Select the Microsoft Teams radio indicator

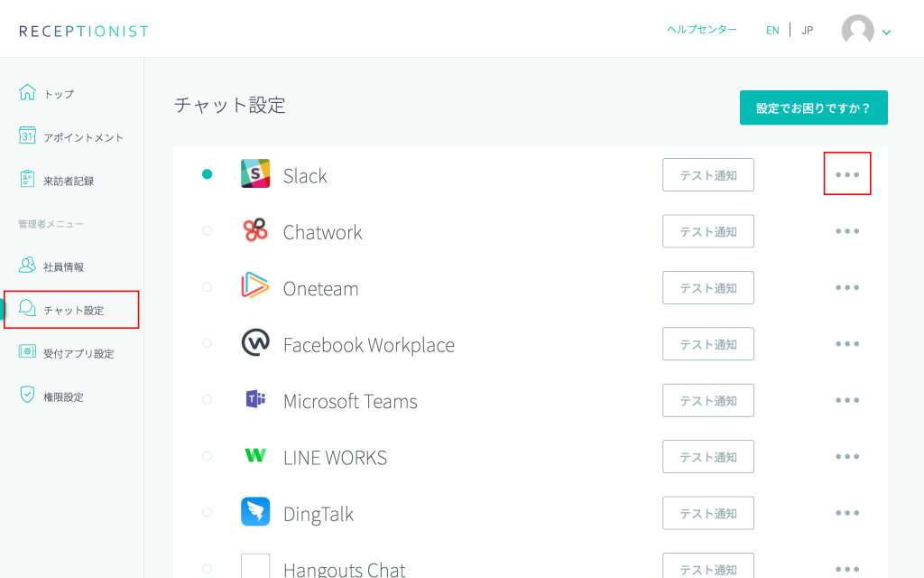tap(208, 400)
